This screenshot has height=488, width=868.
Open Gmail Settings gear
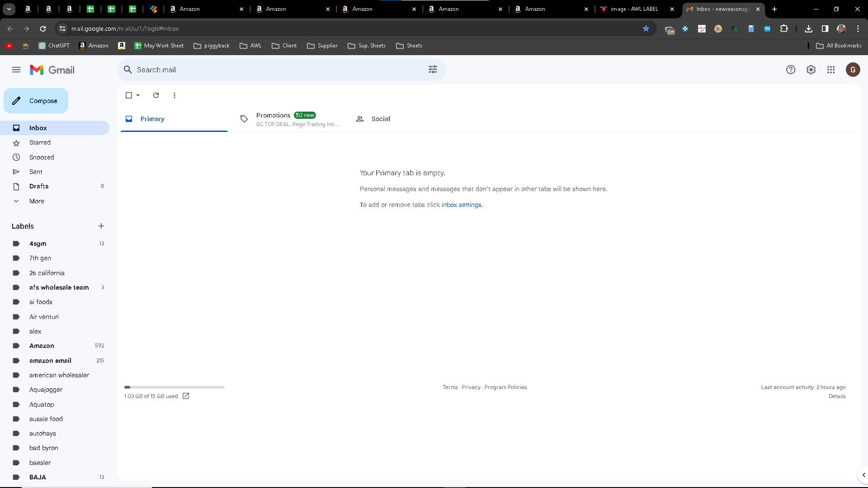pos(811,70)
